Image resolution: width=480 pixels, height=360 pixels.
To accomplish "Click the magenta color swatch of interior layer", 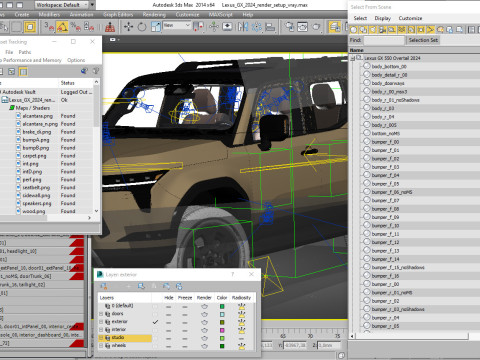I will click(222, 330).
